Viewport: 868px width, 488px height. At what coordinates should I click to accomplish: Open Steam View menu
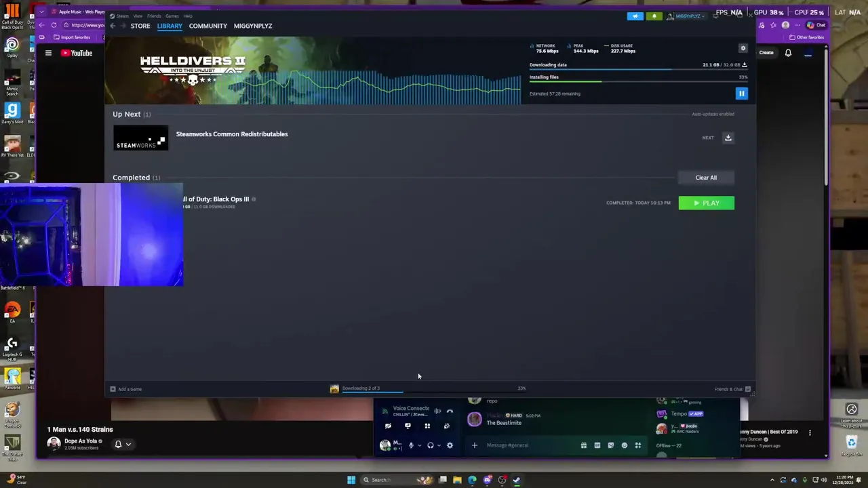coord(138,16)
